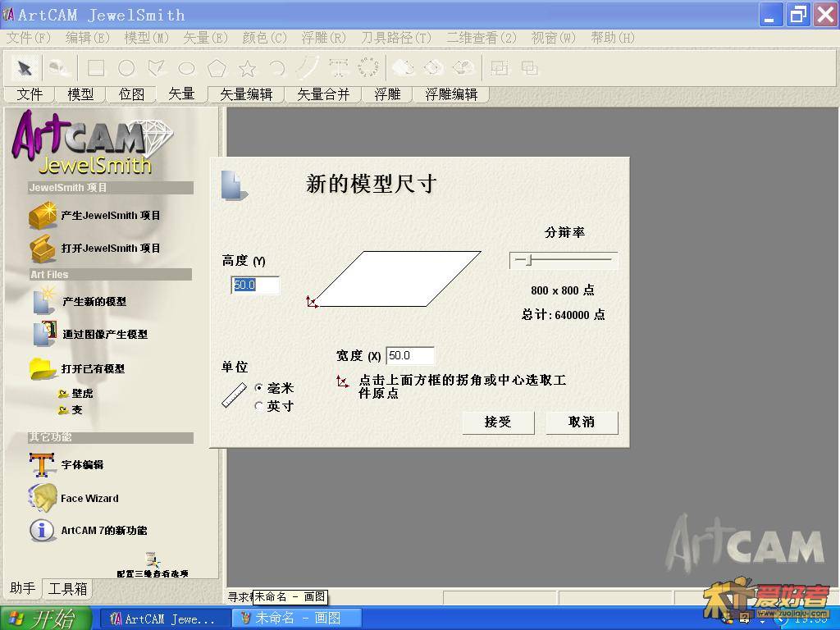Click the 宽度 (X) width input field
The height and width of the screenshot is (630, 840).
click(x=410, y=356)
